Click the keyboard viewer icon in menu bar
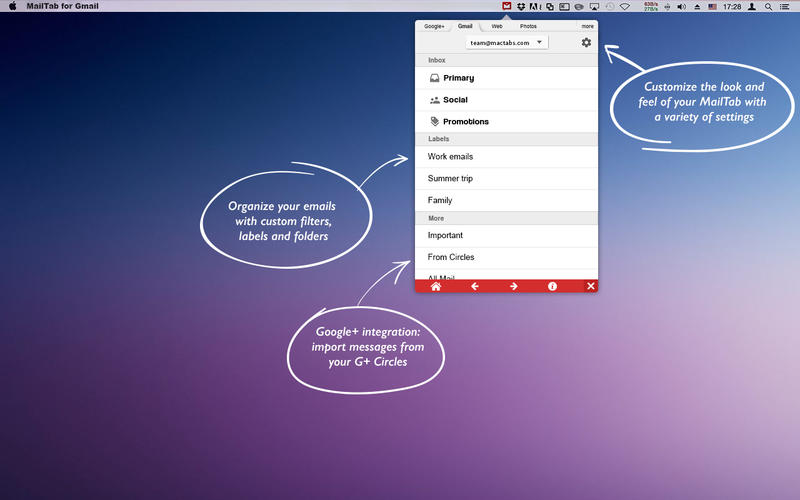 [x=564, y=7]
